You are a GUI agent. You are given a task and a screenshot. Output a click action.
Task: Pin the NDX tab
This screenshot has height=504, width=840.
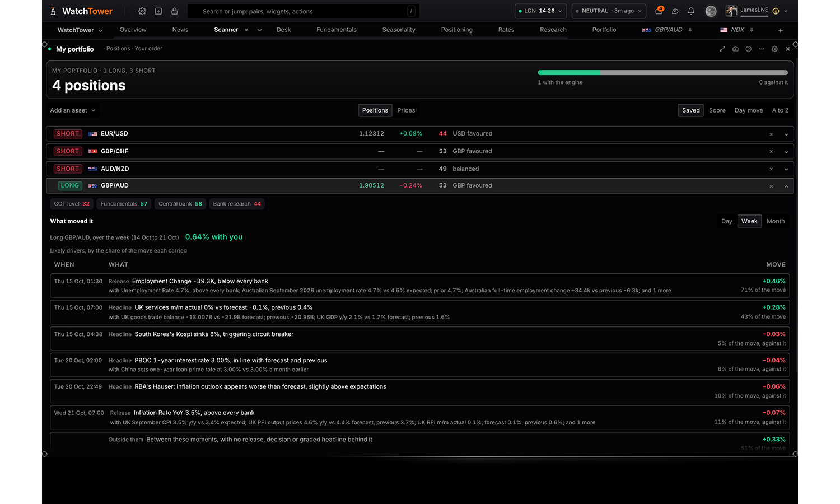[752, 30]
